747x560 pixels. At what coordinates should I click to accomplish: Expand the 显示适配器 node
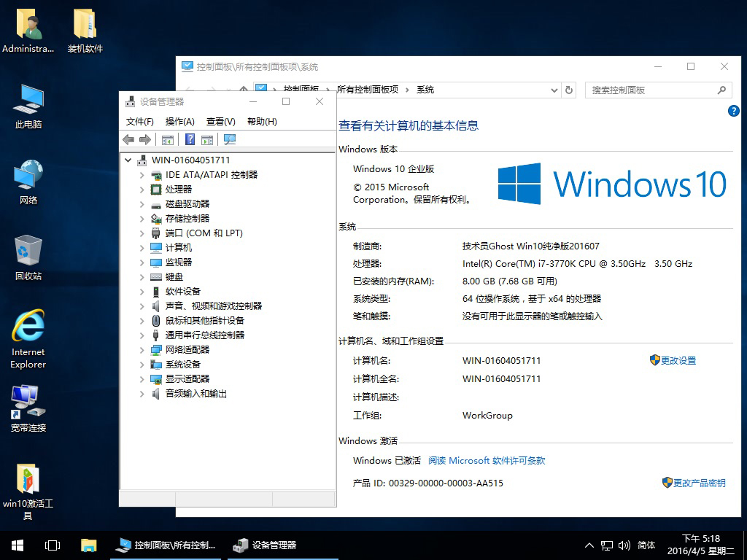pos(142,379)
